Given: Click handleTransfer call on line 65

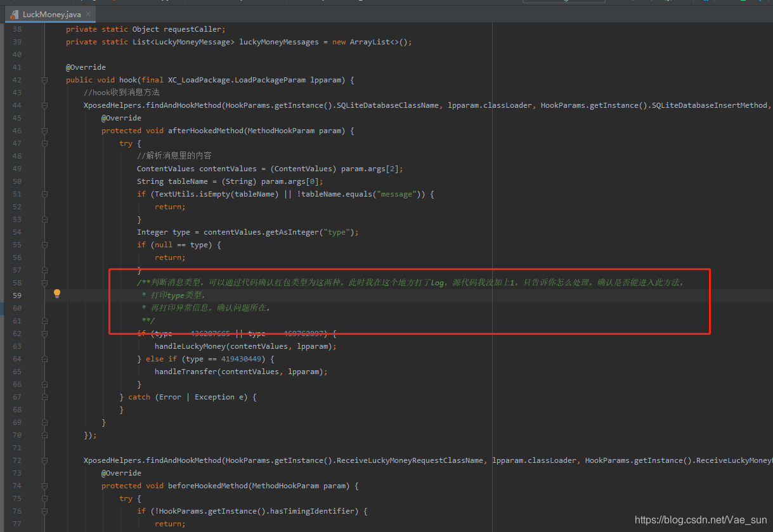Looking at the screenshot, I should pyautogui.click(x=241, y=372).
